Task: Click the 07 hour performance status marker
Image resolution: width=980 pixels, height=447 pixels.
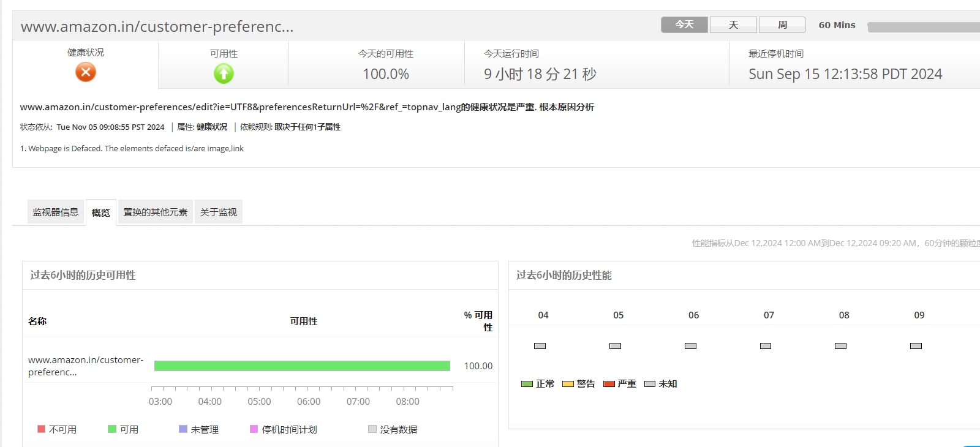Action: coord(766,346)
